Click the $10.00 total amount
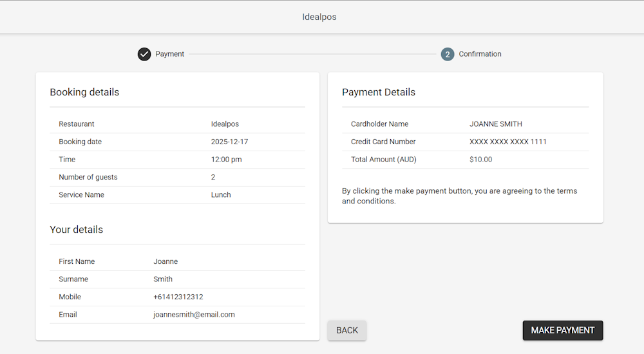 [480, 160]
